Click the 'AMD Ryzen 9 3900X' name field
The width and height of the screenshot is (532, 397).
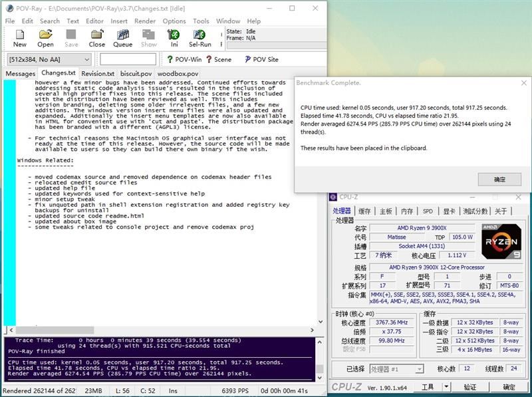point(422,228)
